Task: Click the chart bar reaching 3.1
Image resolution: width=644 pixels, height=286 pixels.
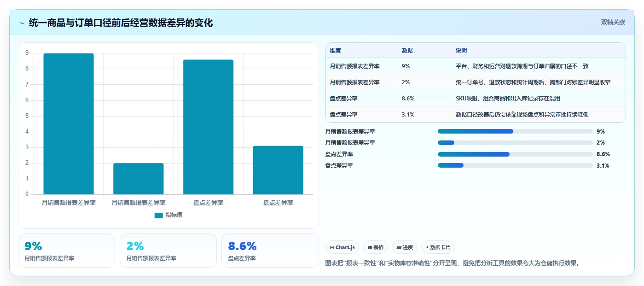Action: coord(278,170)
